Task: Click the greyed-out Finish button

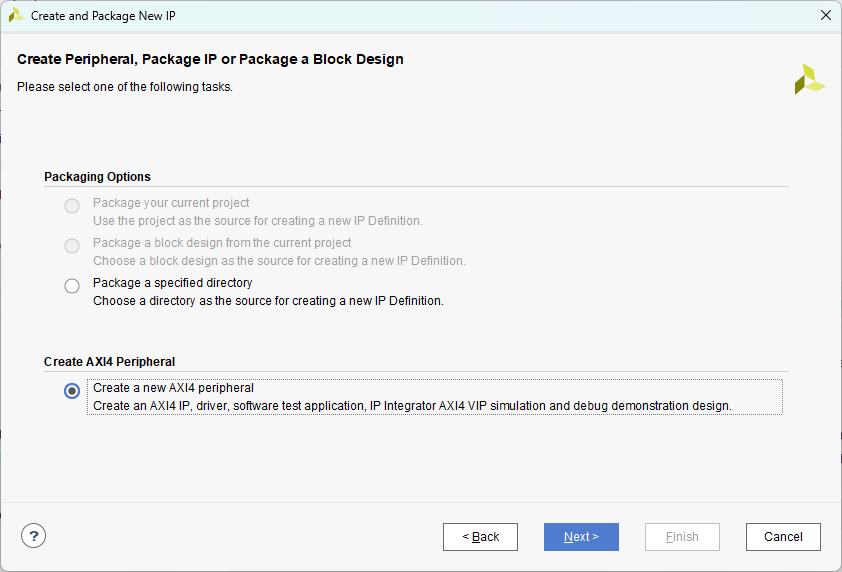Action: tap(682, 537)
